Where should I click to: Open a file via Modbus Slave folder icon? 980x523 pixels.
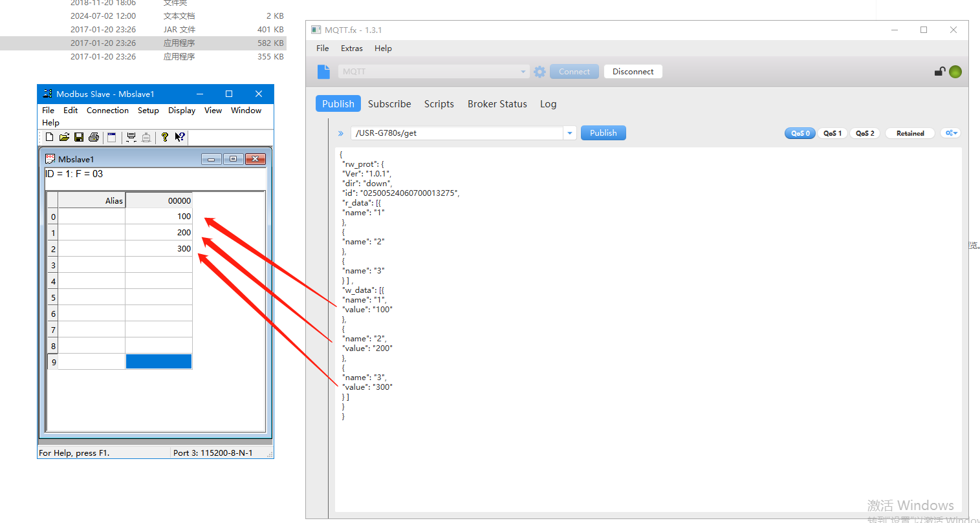click(64, 137)
